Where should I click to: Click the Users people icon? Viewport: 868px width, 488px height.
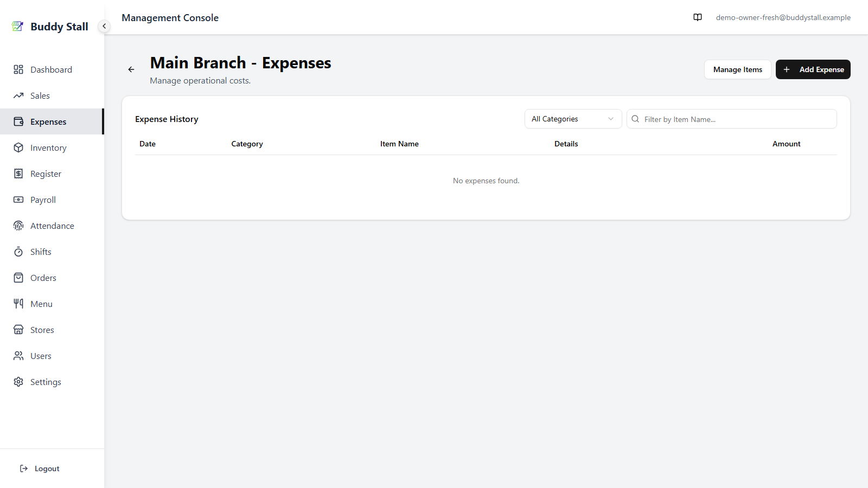18,356
